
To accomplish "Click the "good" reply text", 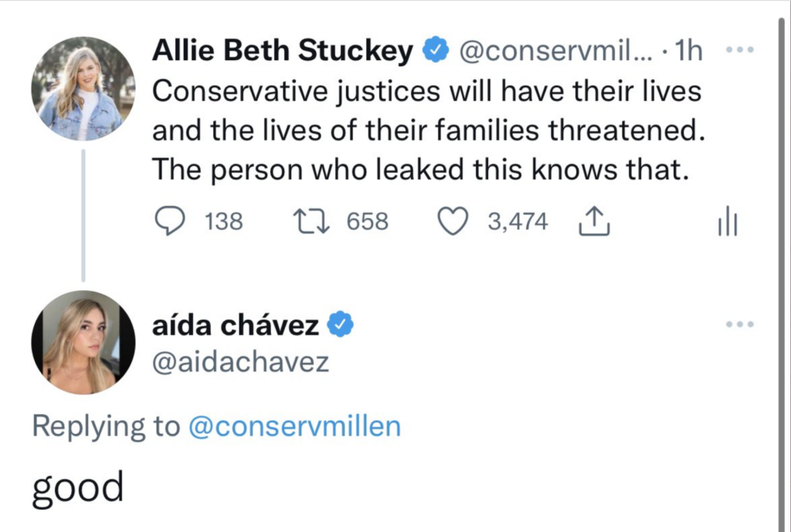I will pyautogui.click(x=77, y=487).
